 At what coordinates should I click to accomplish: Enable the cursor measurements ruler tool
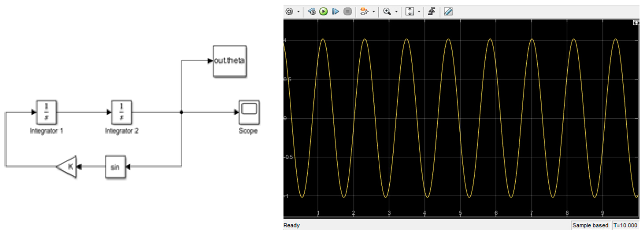tap(448, 12)
